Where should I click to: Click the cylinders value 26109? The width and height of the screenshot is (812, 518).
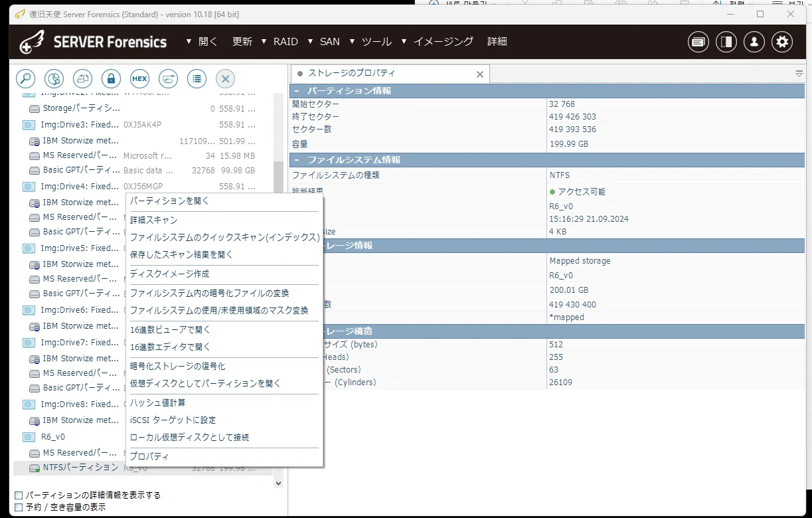click(x=562, y=383)
